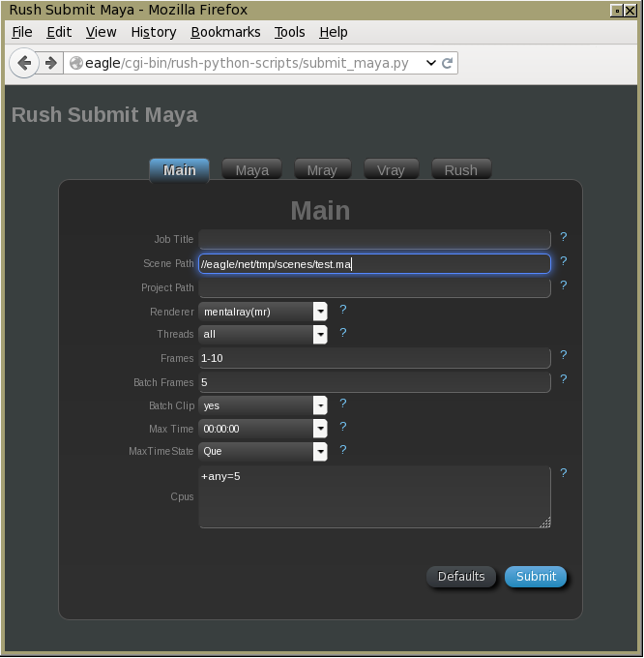The image size is (644, 658).
Task: Click the Defaults button
Action: coord(461,577)
